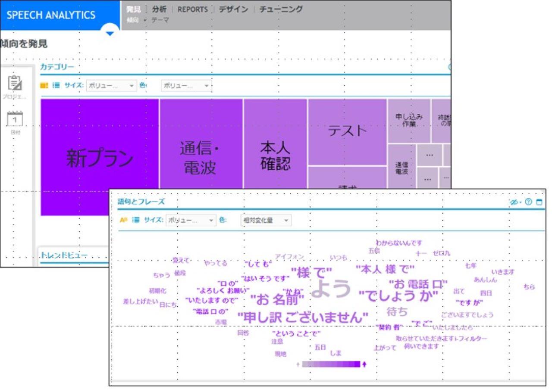Click the テーマ sub-navigation link

pos(160,20)
